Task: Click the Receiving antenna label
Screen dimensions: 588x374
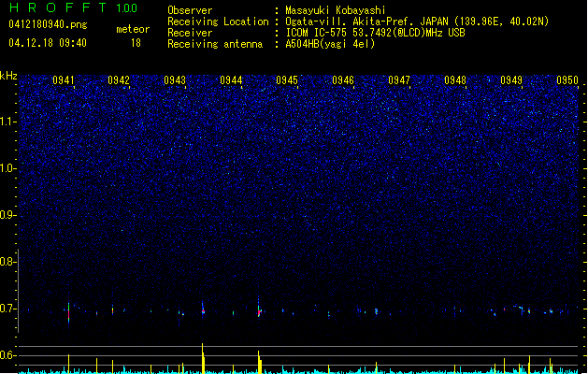Action: coord(215,44)
